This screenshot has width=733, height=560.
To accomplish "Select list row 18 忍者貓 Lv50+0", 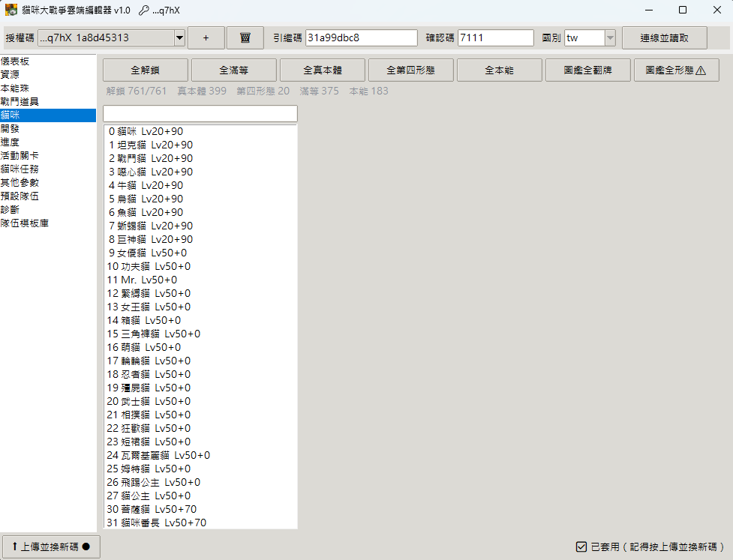I will pyautogui.click(x=200, y=375).
